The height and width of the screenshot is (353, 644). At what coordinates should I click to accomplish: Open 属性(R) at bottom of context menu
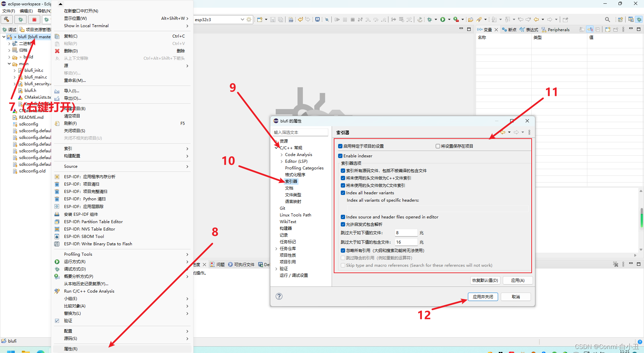(x=122, y=349)
